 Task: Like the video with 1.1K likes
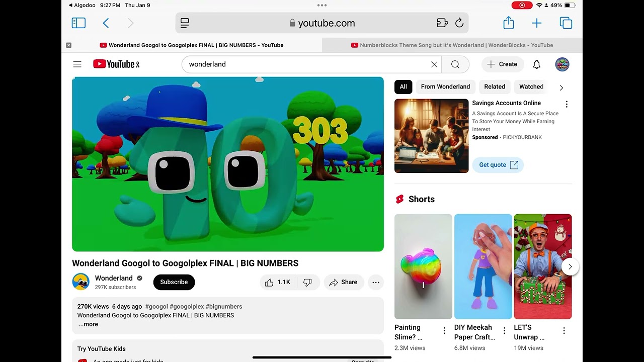tap(278, 283)
